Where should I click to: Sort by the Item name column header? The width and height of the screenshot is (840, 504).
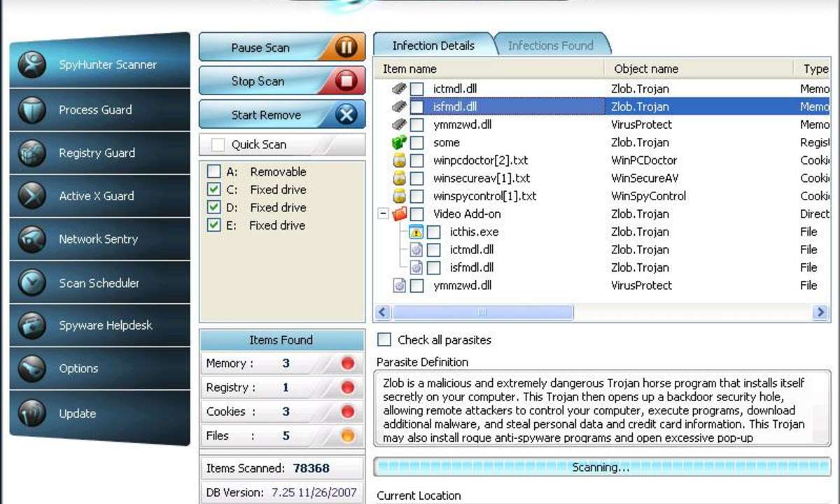[490, 69]
